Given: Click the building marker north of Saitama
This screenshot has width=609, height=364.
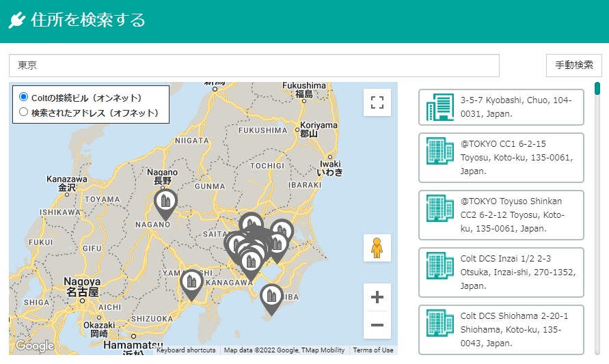Looking at the screenshot, I should (x=251, y=221).
